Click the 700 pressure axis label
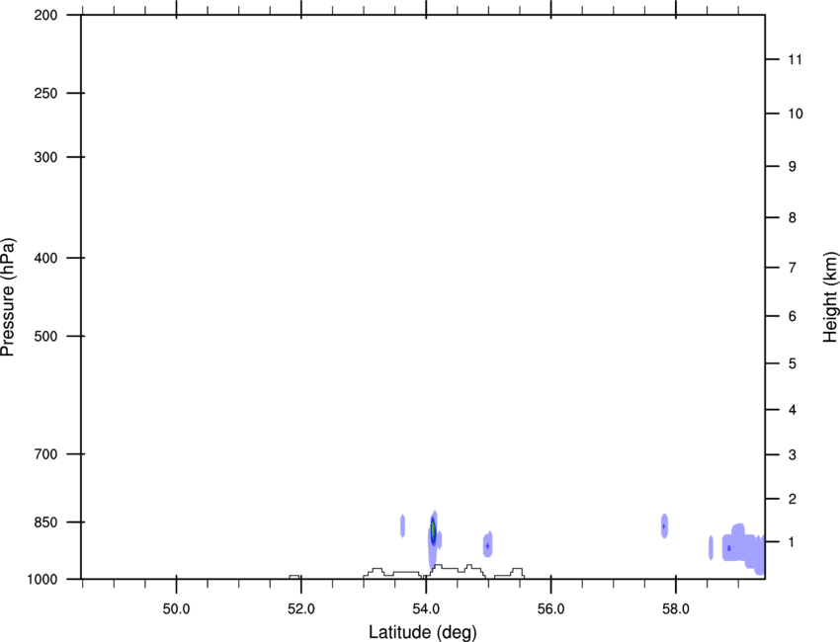This screenshot has width=840, height=642. pos(45,454)
